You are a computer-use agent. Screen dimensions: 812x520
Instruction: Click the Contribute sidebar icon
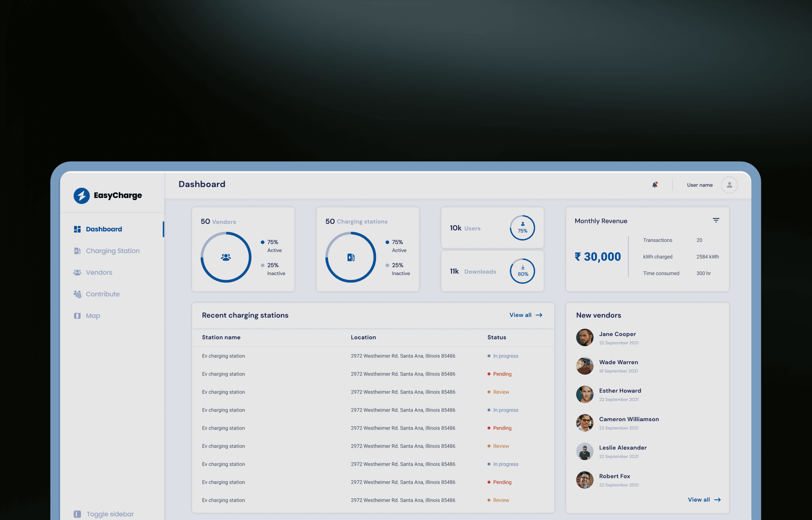(x=77, y=294)
